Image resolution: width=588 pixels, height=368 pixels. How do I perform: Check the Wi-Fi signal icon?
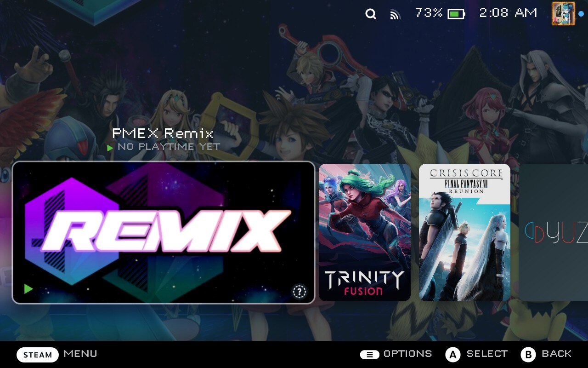point(395,15)
